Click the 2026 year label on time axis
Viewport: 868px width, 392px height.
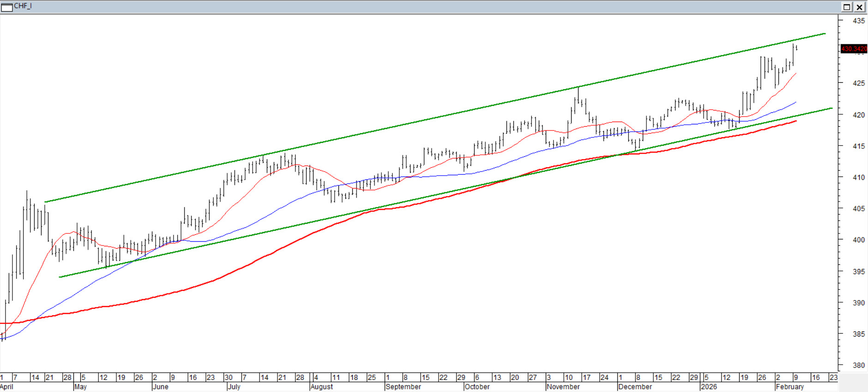tap(709, 387)
